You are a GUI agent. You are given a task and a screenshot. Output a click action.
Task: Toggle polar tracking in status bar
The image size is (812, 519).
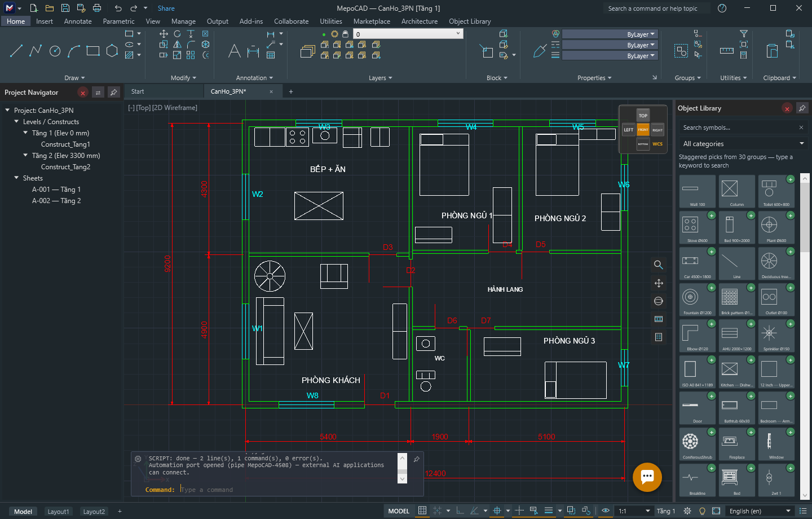click(474, 511)
